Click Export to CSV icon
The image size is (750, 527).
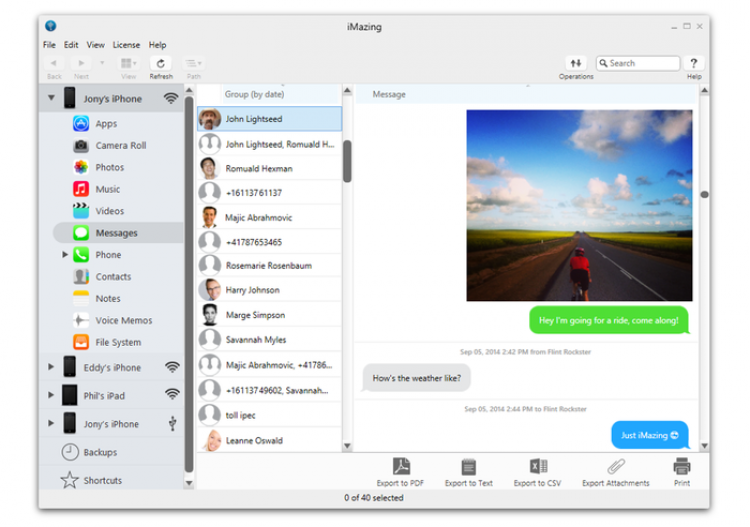pos(538,466)
